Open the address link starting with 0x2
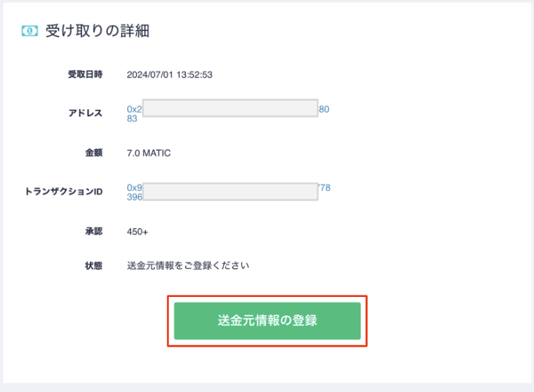The height and width of the screenshot is (392, 534). click(x=134, y=109)
